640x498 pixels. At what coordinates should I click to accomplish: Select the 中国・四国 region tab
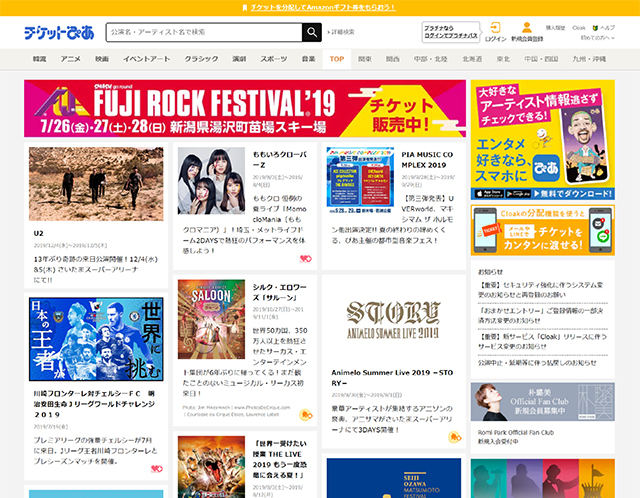pyautogui.click(x=541, y=59)
